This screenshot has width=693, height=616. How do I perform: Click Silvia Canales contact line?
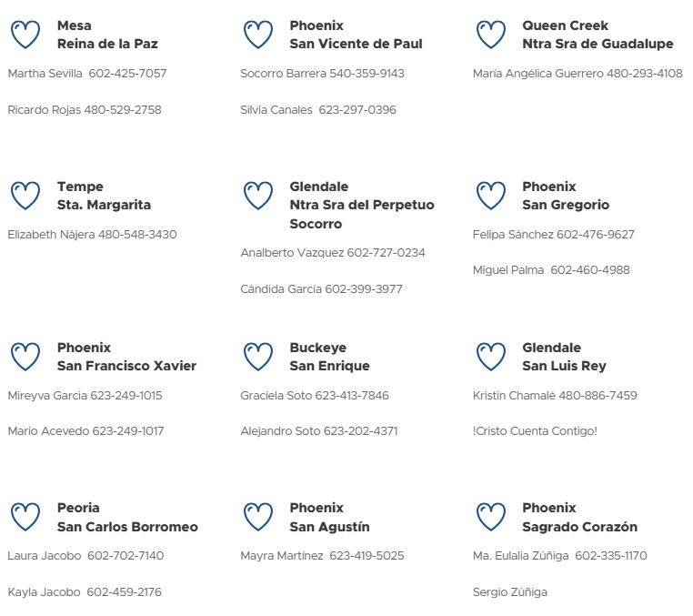click(x=318, y=110)
